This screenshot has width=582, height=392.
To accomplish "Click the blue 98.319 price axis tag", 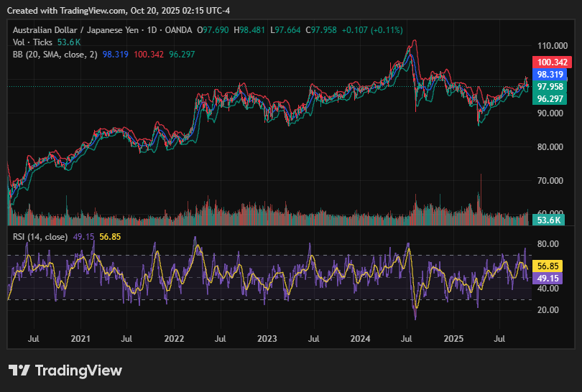I will point(550,74).
